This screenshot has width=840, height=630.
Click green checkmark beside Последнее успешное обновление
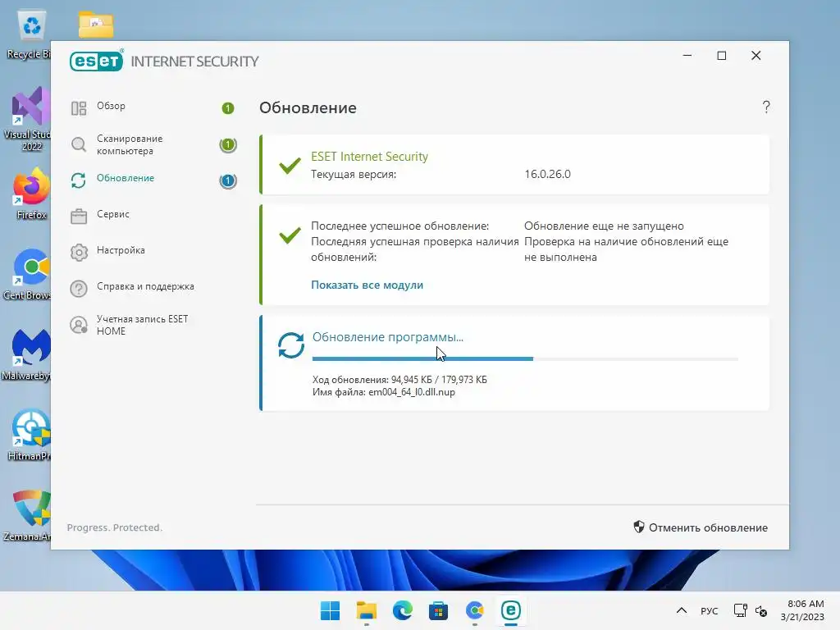click(x=290, y=235)
